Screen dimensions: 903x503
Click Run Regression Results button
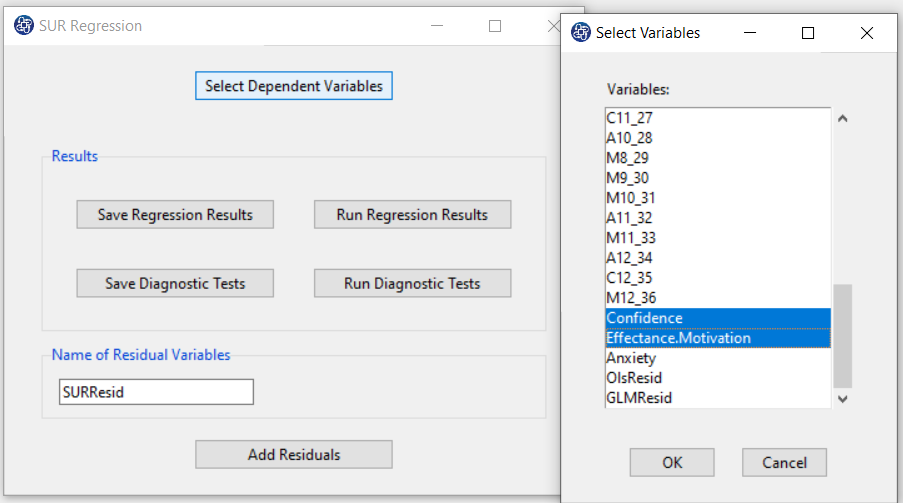(x=412, y=214)
